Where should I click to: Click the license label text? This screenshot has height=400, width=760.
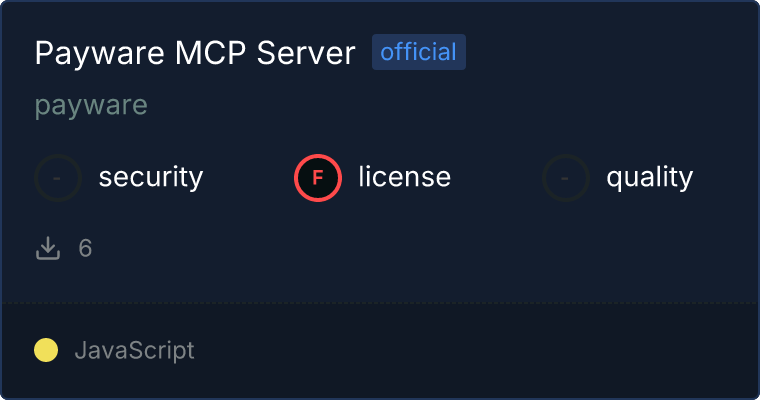point(405,176)
